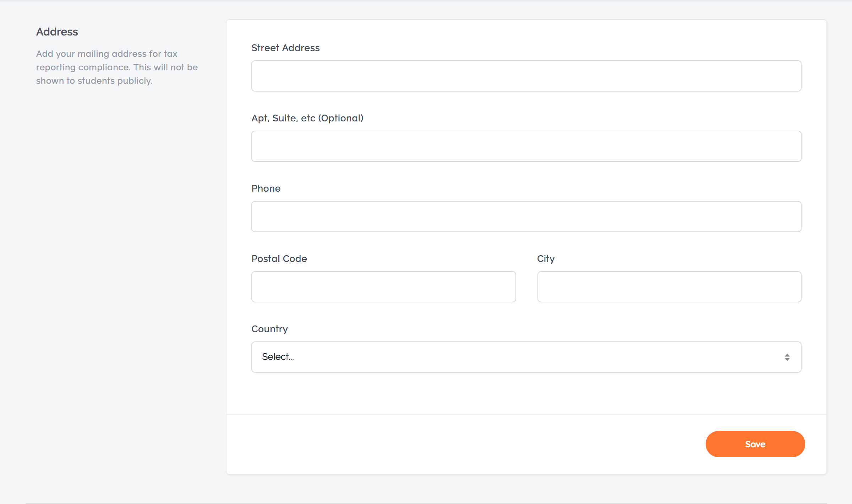Save the address form
Screen dimensions: 852x504
point(755,444)
